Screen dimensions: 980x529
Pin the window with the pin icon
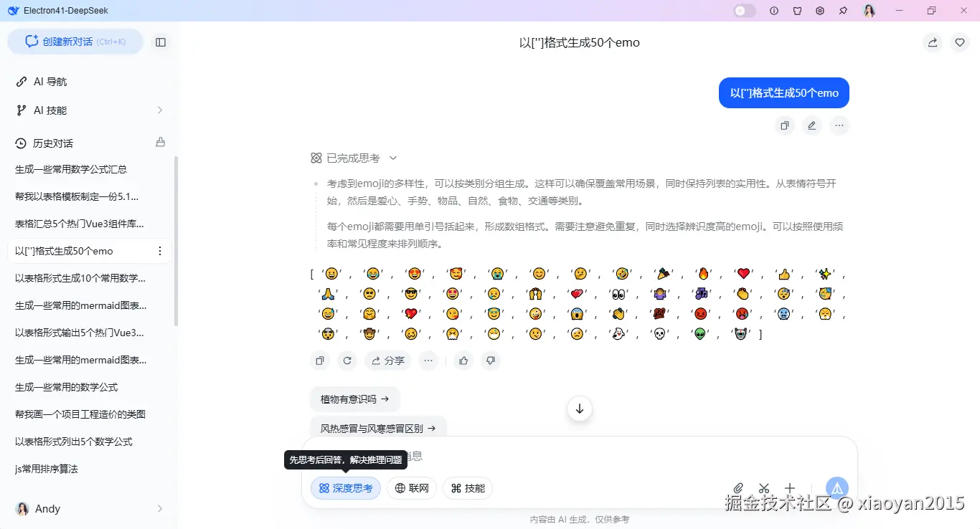[x=843, y=10]
